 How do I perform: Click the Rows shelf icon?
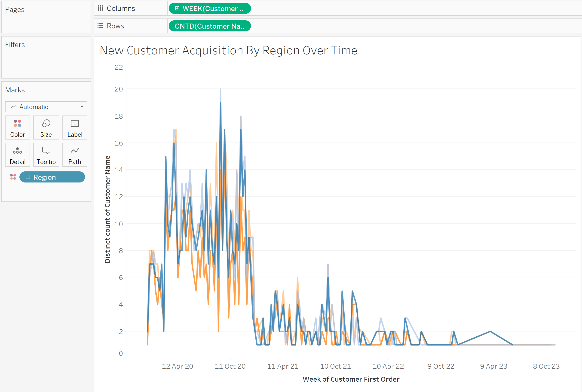(100, 26)
